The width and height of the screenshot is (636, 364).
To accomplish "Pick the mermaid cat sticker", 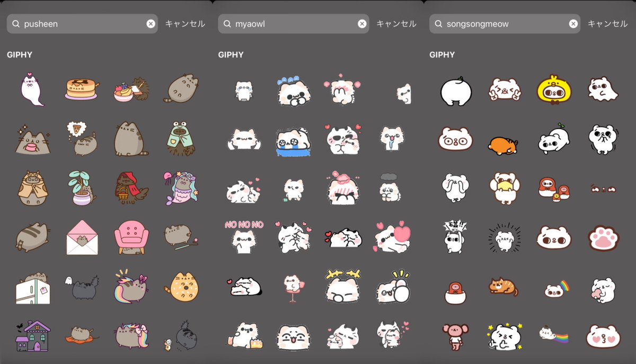I will coord(180,188).
